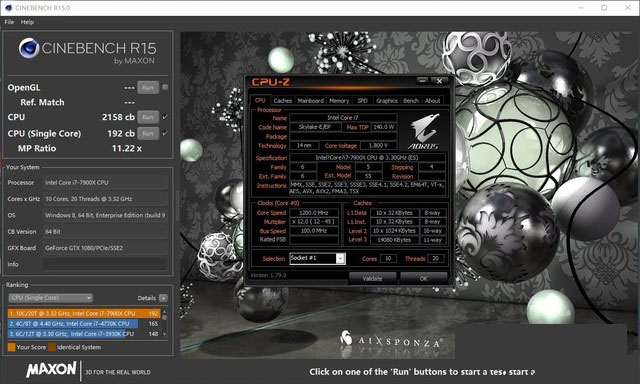Switch to the Graphics tab in CPU-Z

[x=387, y=100]
